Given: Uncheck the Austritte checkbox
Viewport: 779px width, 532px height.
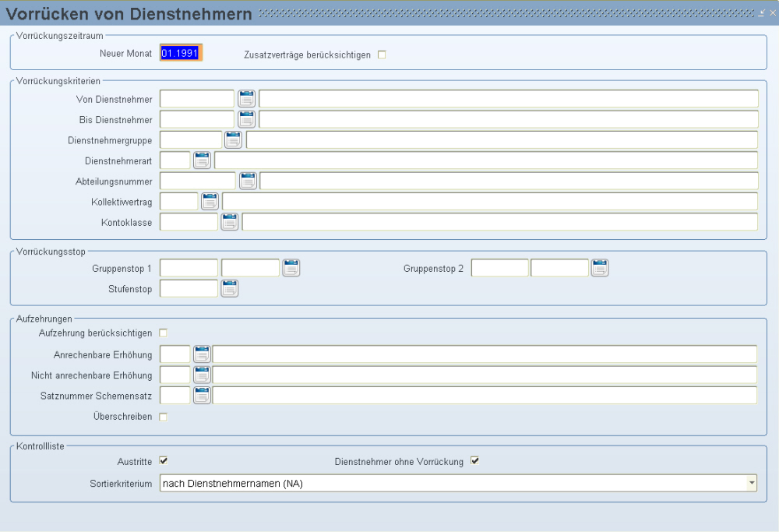Looking at the screenshot, I should [164, 461].
